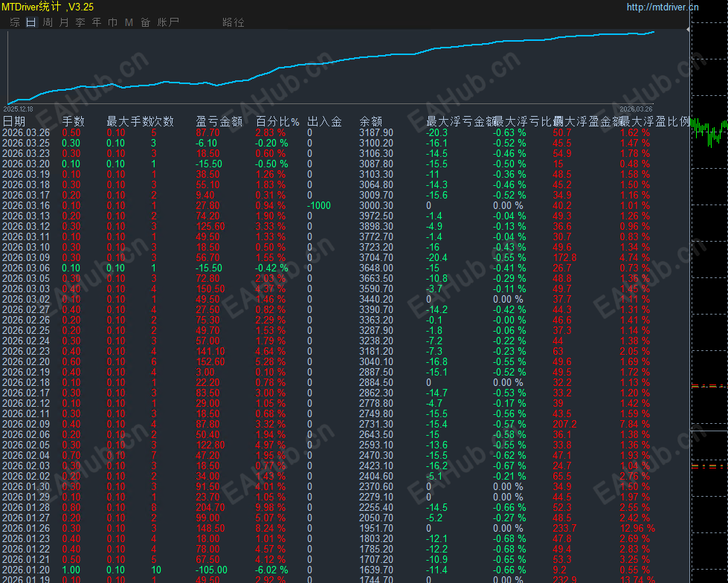Select 4.74 % on the 2026.03.09 row

pyautogui.click(x=635, y=257)
